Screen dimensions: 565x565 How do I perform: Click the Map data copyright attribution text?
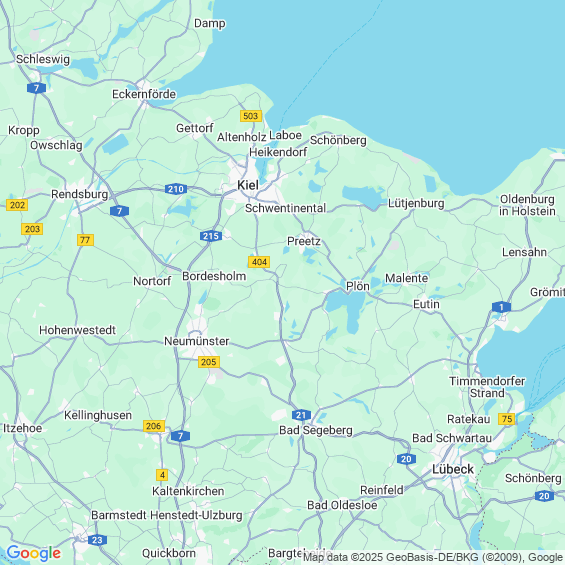(433, 557)
